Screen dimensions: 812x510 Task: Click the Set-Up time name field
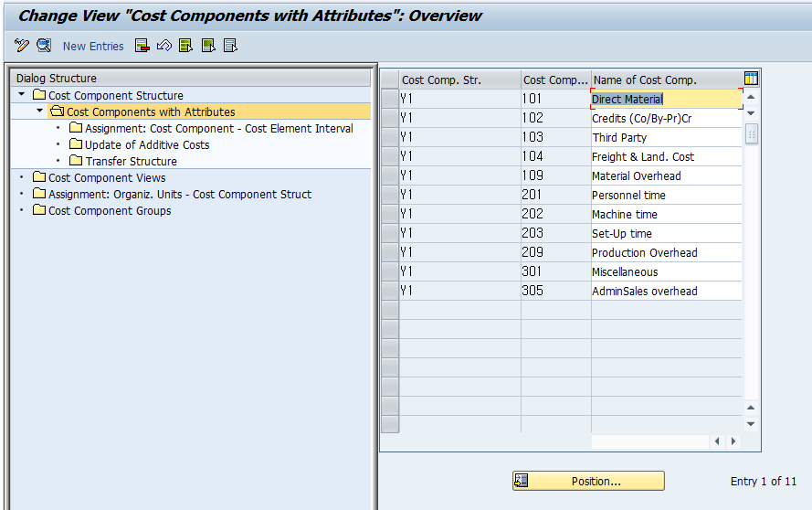667,233
